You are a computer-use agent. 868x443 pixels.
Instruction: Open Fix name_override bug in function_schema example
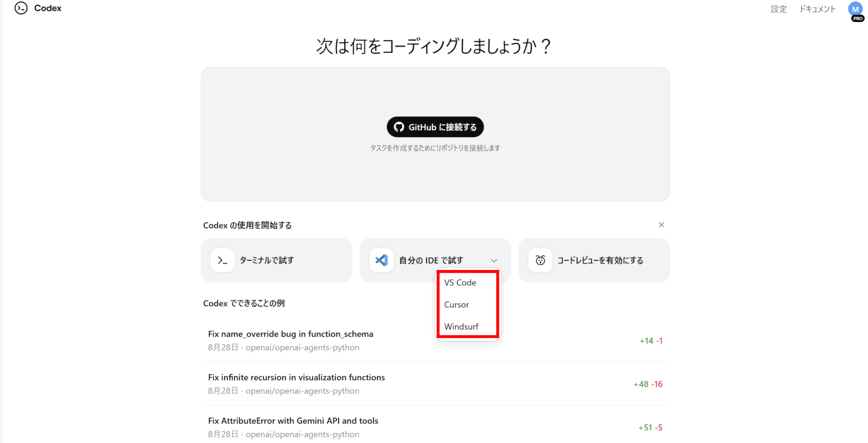[290, 334]
